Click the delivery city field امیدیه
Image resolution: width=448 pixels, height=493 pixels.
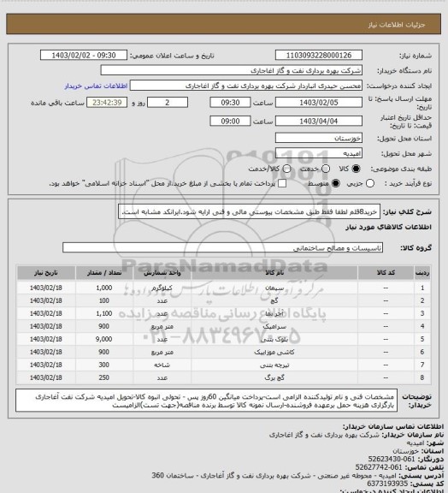(x=319, y=153)
